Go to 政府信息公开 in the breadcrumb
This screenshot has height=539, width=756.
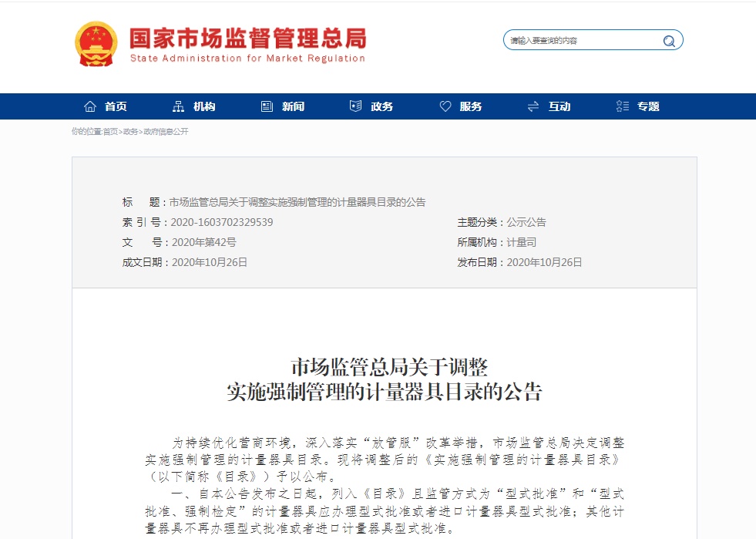[x=166, y=131]
